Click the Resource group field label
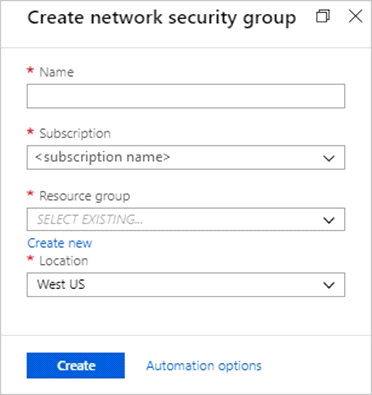This screenshot has height=395, width=372. (x=85, y=196)
